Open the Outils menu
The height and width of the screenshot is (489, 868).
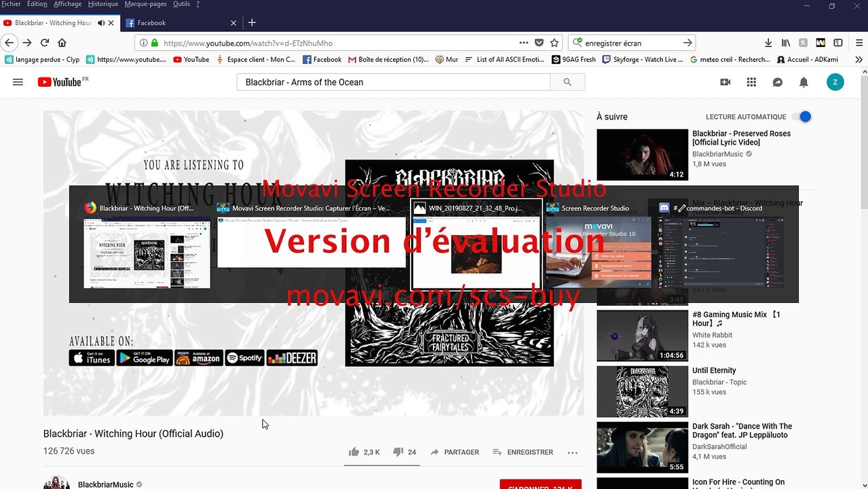click(181, 4)
